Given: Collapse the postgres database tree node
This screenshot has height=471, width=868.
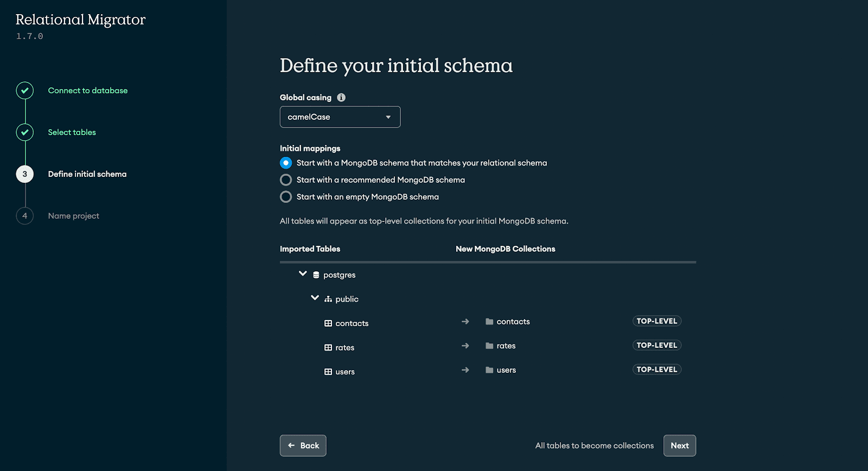Looking at the screenshot, I should tap(303, 274).
